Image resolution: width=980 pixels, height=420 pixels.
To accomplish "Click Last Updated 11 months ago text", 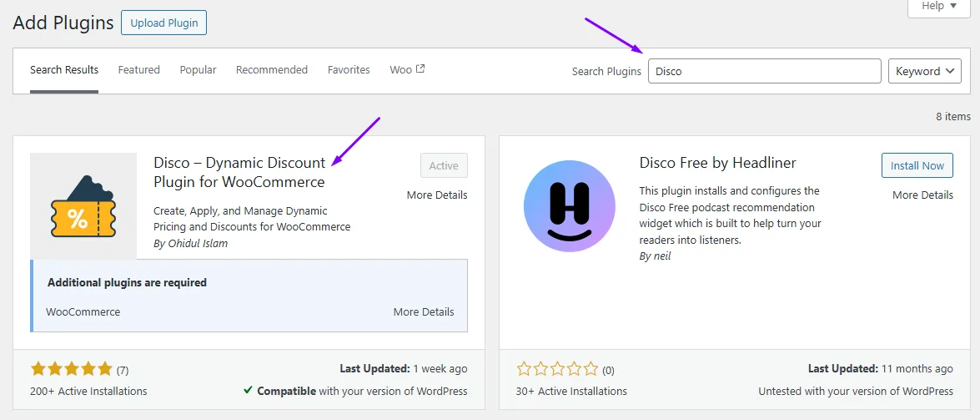I will coord(881,369).
